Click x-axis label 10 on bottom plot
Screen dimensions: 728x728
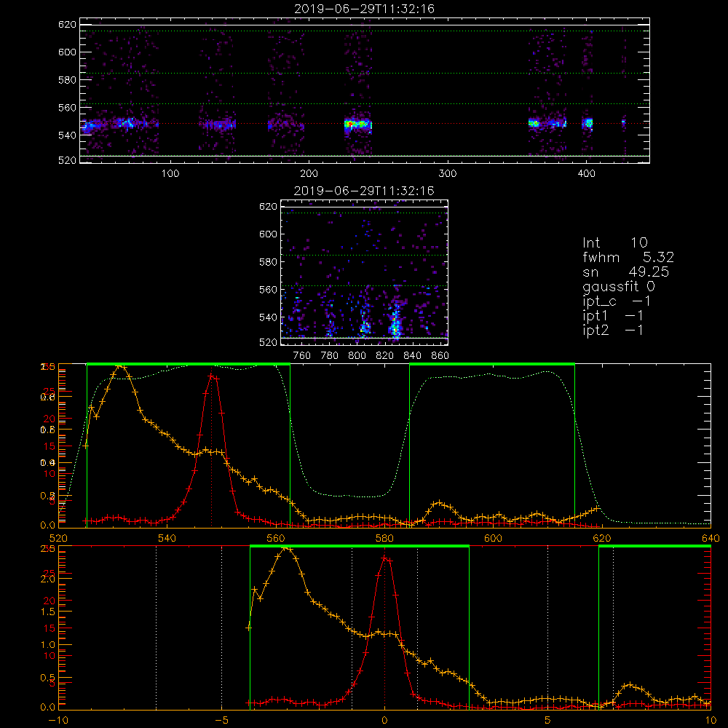click(x=711, y=721)
